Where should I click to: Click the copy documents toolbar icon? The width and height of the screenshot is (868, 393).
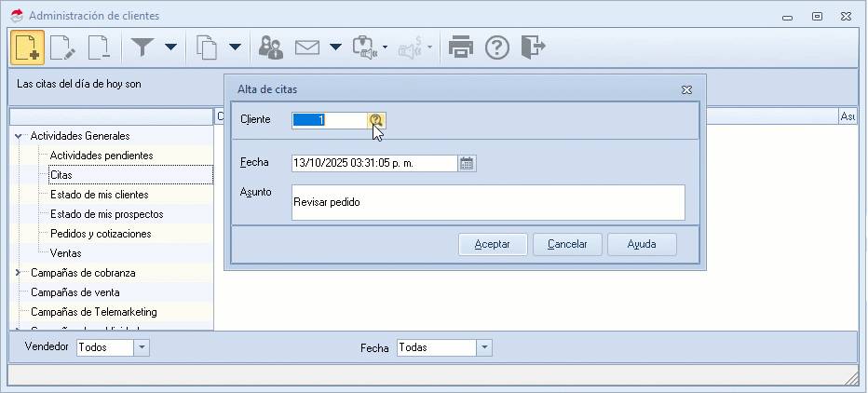pyautogui.click(x=208, y=47)
